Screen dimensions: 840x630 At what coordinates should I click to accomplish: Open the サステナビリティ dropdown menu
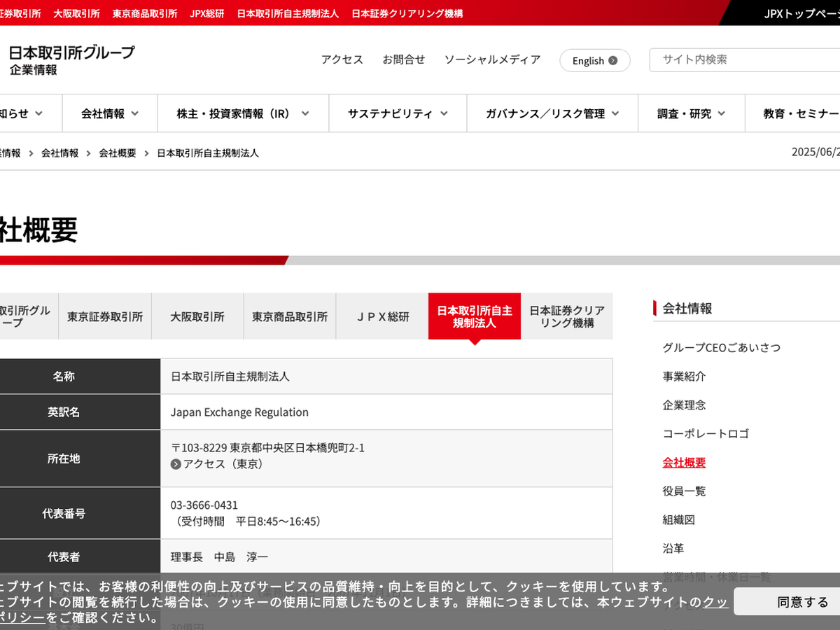(399, 113)
